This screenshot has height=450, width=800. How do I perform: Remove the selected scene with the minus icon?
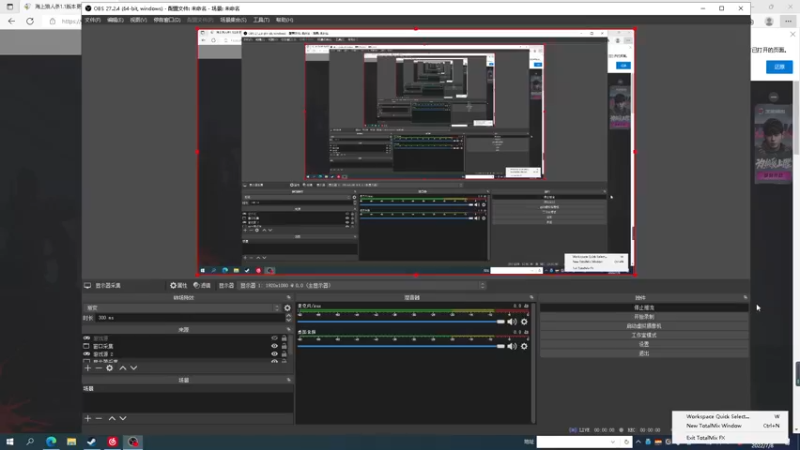click(98, 418)
